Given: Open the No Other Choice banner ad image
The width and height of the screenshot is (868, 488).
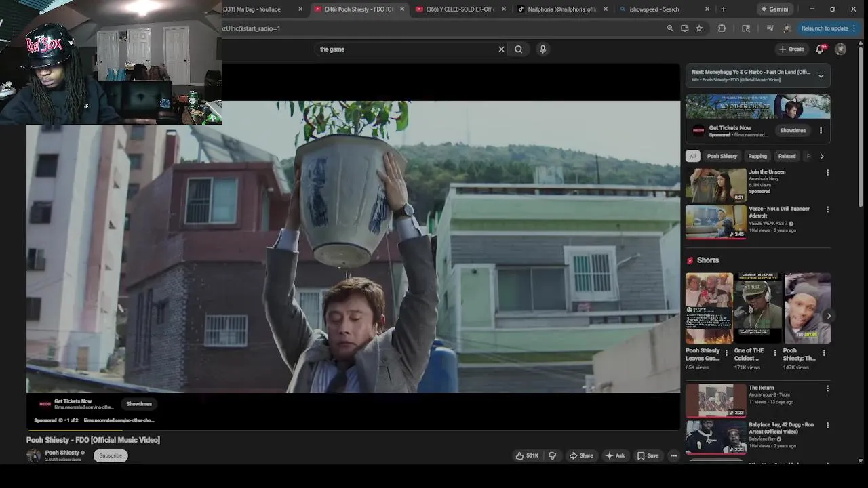Looking at the screenshot, I should [757, 106].
